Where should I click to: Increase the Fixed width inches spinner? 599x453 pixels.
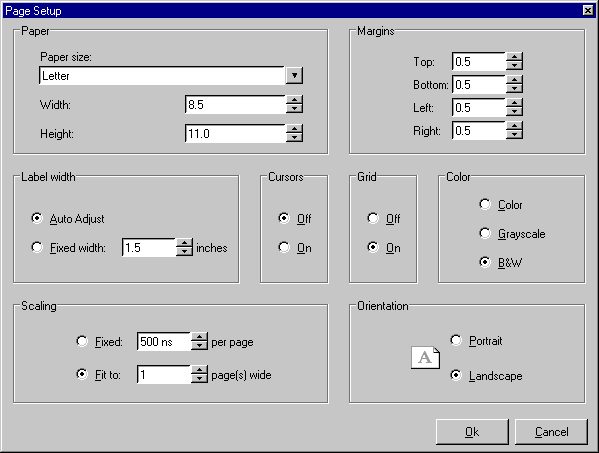click(x=184, y=243)
